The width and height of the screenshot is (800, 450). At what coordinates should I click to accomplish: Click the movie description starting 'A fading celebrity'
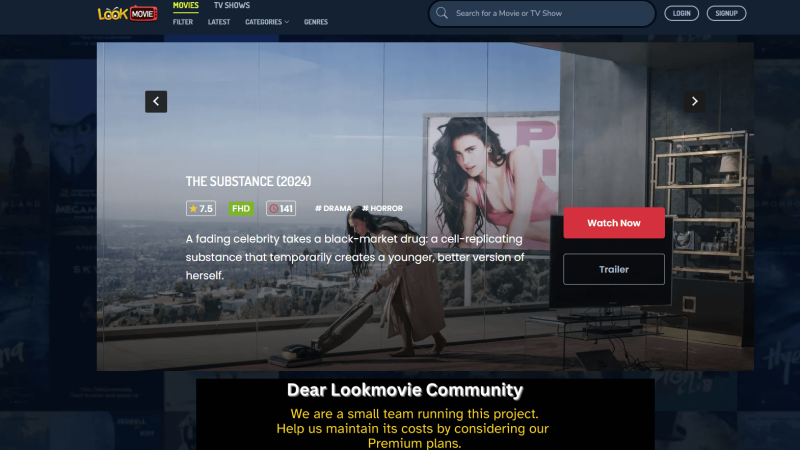click(355, 257)
